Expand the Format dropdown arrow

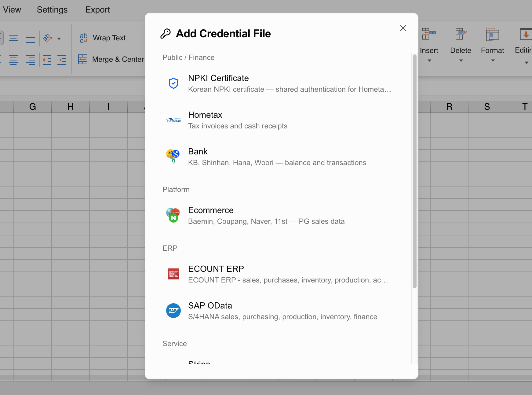coord(493,61)
